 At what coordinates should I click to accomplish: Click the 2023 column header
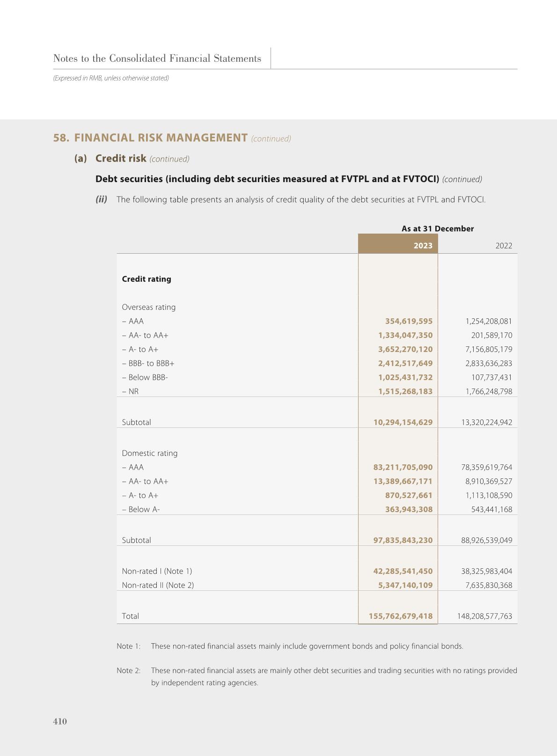(x=423, y=246)
